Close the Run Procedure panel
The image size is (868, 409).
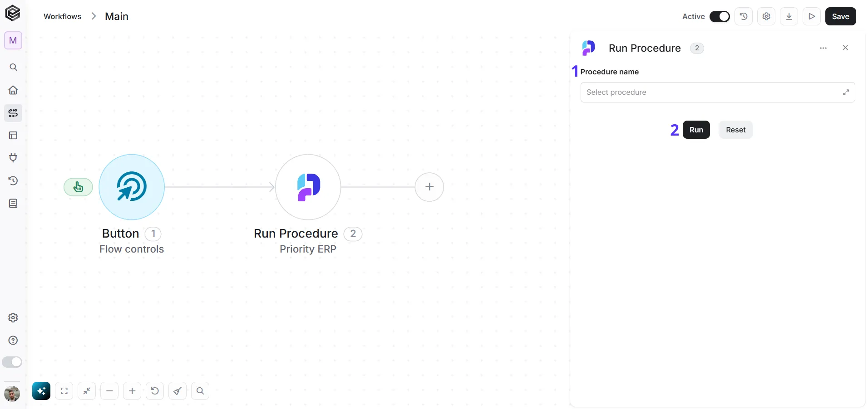(x=845, y=48)
